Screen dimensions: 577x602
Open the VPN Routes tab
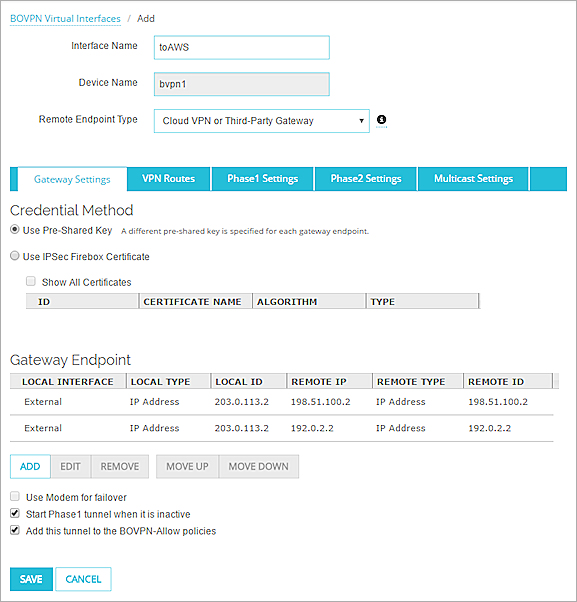click(169, 179)
